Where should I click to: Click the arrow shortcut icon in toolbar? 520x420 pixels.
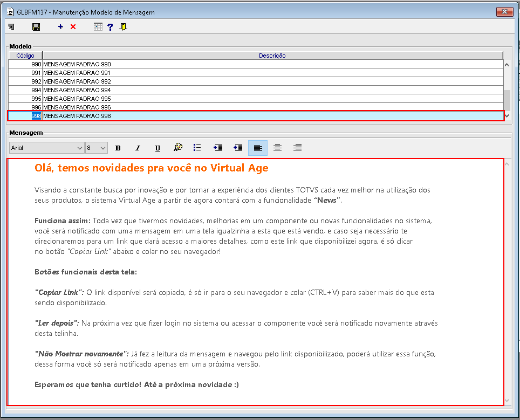[11, 27]
